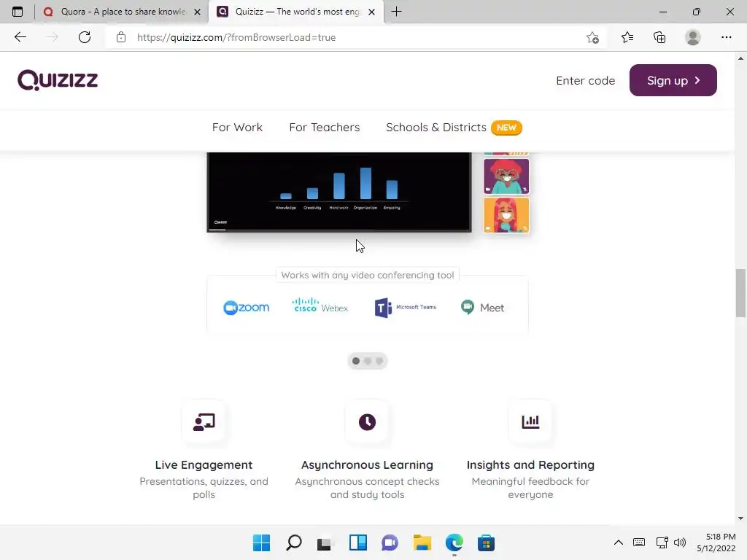Click the Cisco Webex logo
The height and width of the screenshot is (560, 747).
coord(320,306)
